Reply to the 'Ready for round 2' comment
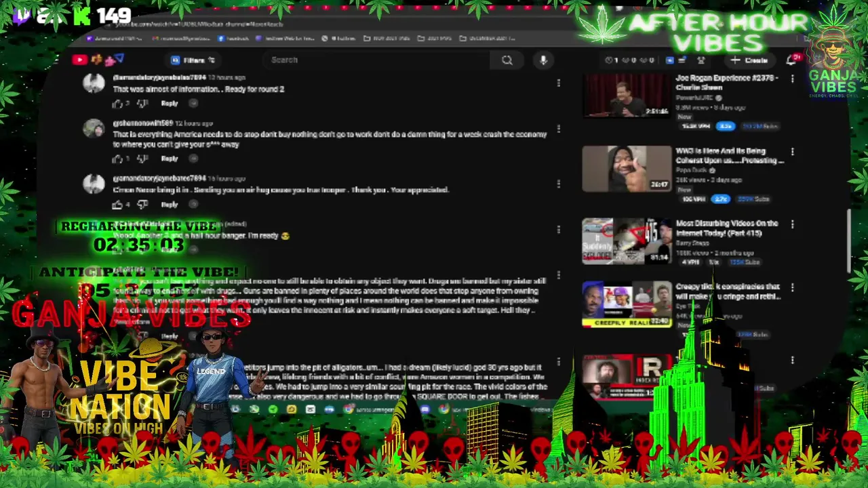 tap(170, 104)
